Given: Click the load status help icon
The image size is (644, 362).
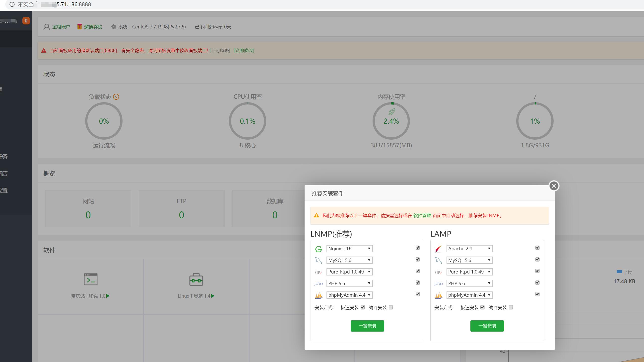Looking at the screenshot, I should click(116, 97).
